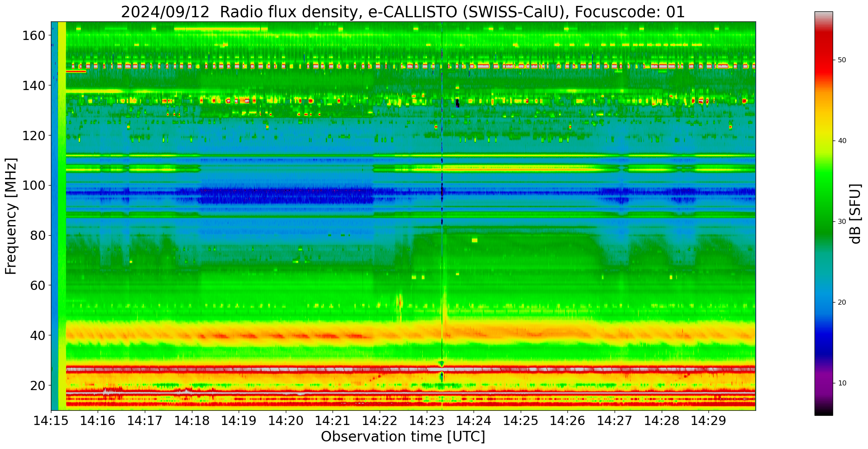Click the 80 MHz frequency tick label
The width and height of the screenshot is (868, 449).
(x=38, y=235)
